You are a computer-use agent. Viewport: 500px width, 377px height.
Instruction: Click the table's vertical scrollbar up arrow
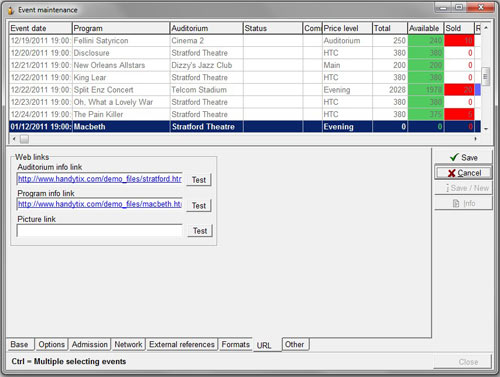coord(486,28)
